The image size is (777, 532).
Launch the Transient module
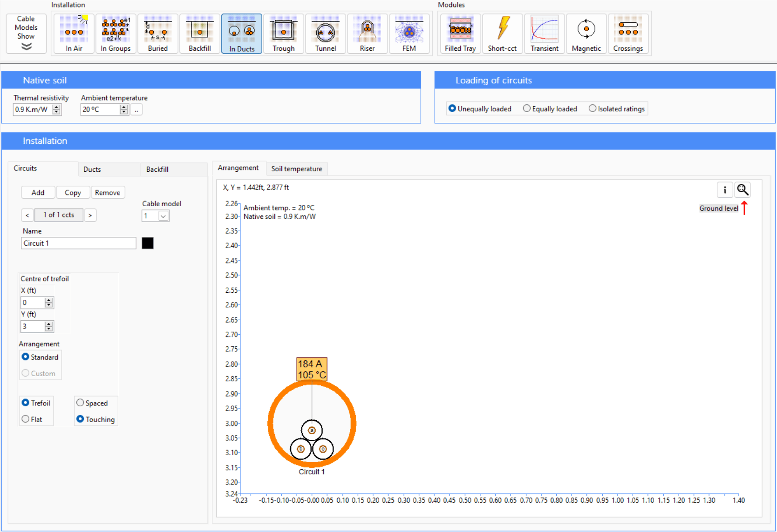(544, 33)
